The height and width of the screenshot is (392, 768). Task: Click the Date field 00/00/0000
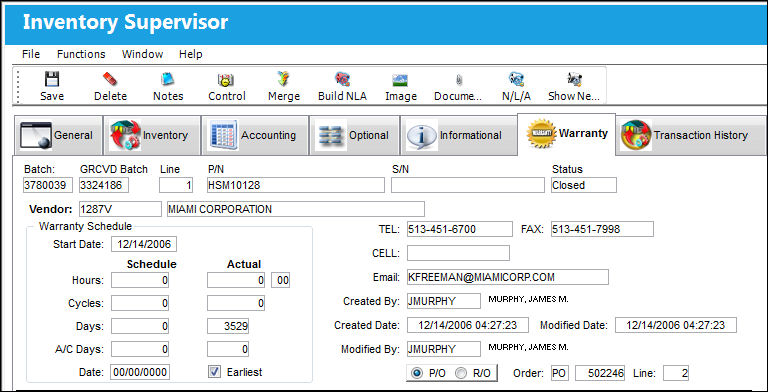140,372
